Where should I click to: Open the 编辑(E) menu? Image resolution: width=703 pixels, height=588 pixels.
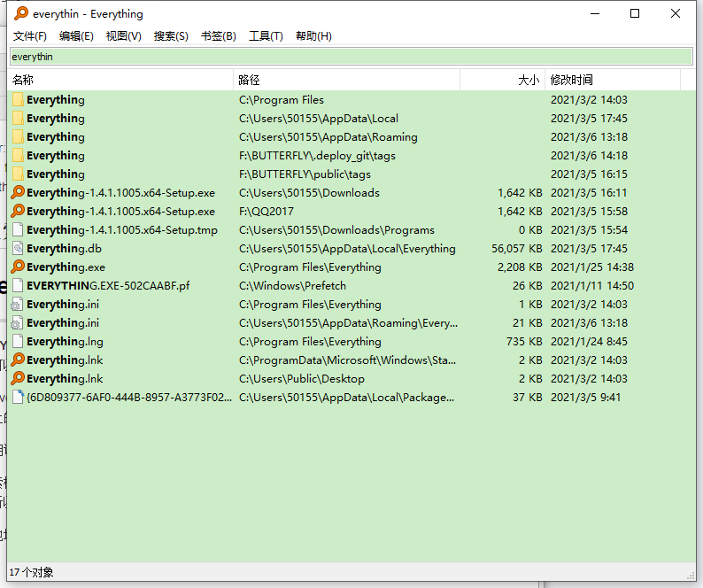pyautogui.click(x=76, y=36)
